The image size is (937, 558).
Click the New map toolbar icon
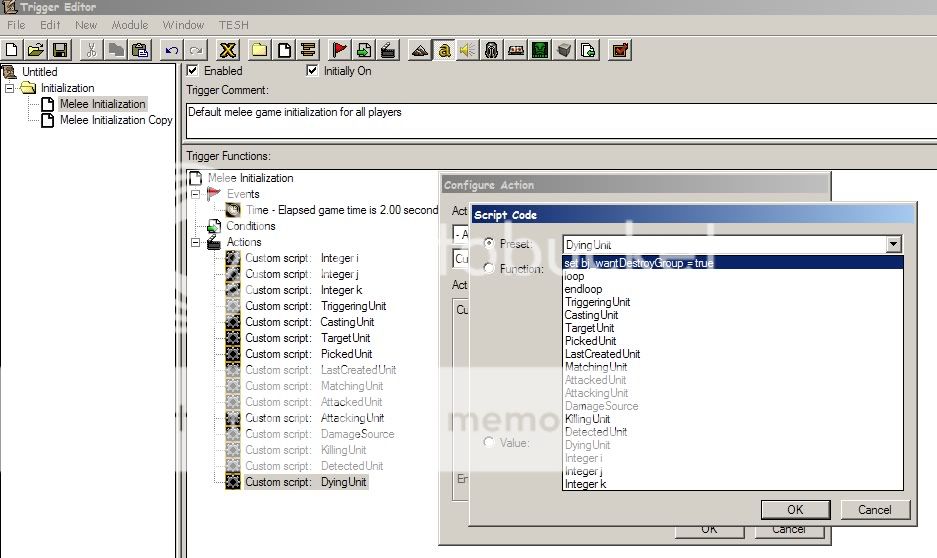click(x=11, y=50)
